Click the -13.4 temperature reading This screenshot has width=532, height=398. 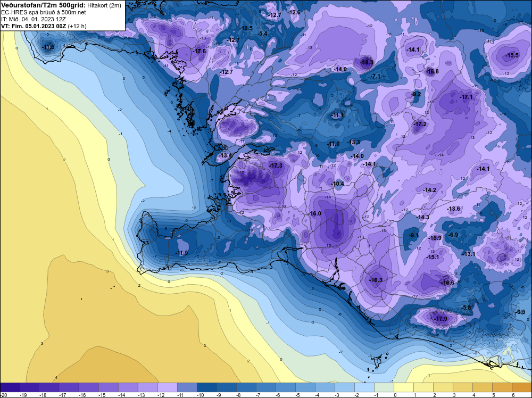click(225, 155)
